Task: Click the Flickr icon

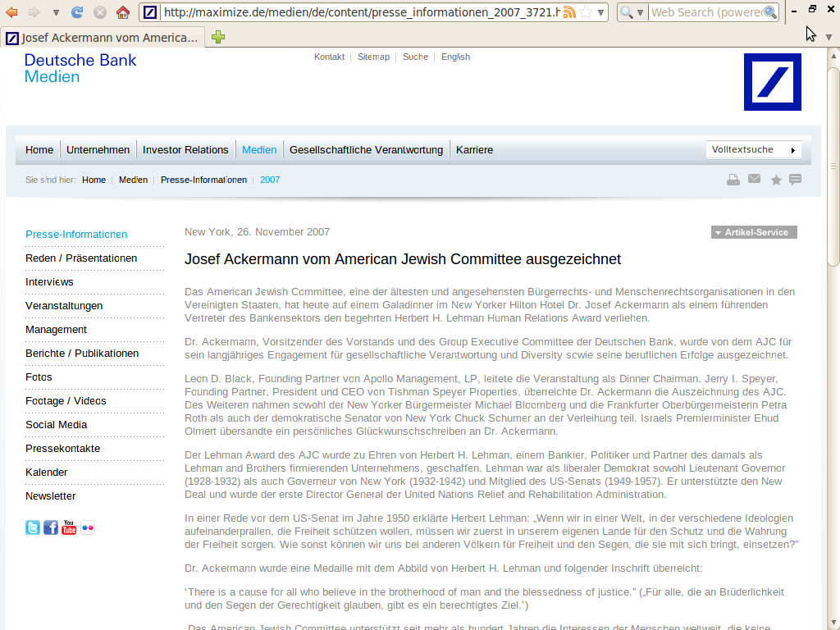Action: click(87, 527)
